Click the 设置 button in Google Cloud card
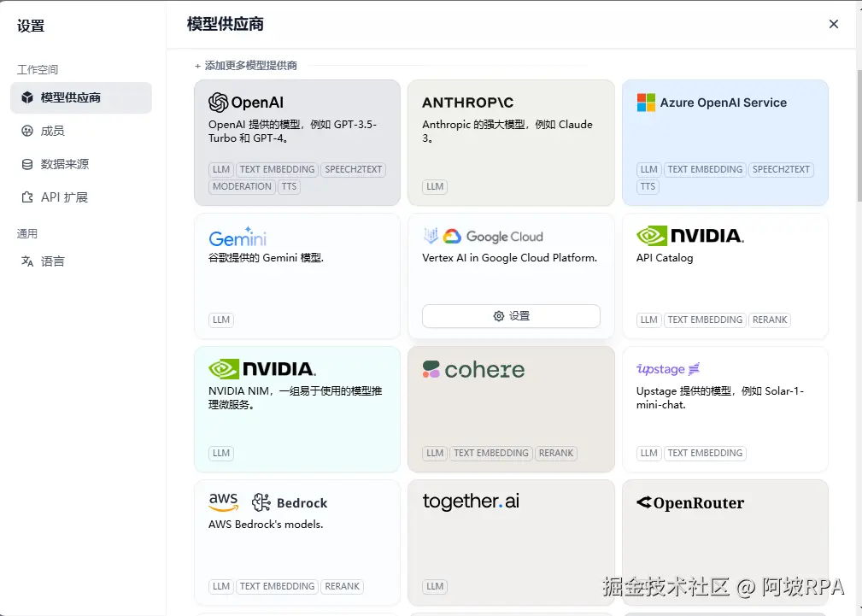The width and height of the screenshot is (862, 616). pyautogui.click(x=511, y=316)
